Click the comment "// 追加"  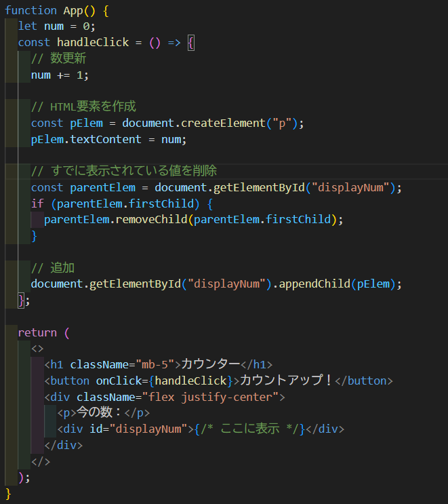pyautogui.click(x=53, y=268)
